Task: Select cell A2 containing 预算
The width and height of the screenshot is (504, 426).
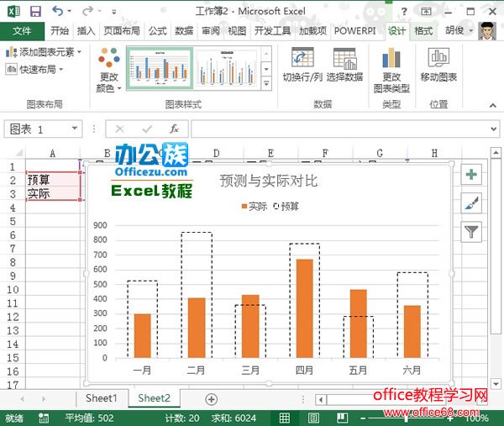Action: tap(53, 180)
